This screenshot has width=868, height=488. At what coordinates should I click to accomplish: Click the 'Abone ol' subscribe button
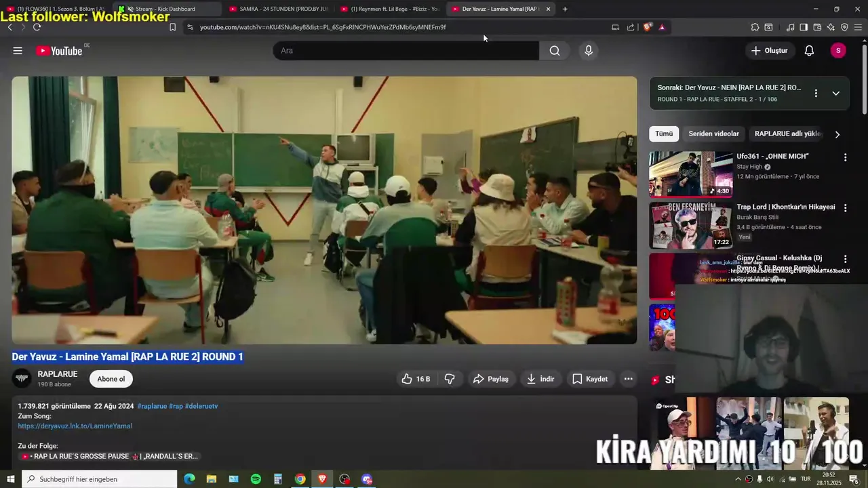[111, 379]
